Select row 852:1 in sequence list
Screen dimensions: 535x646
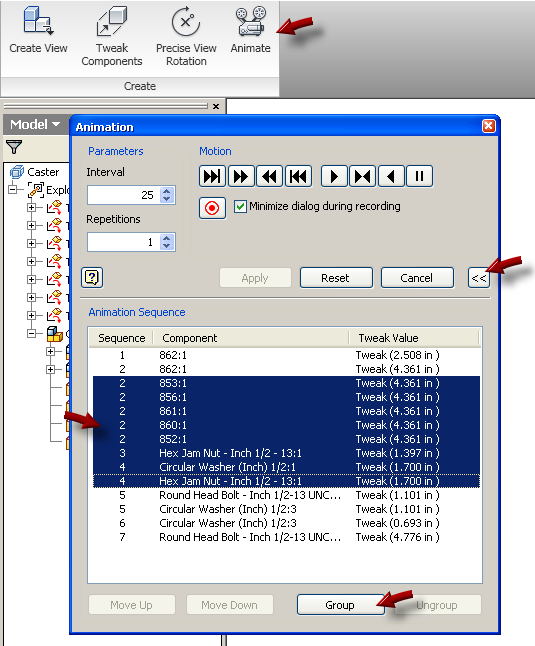[285, 439]
